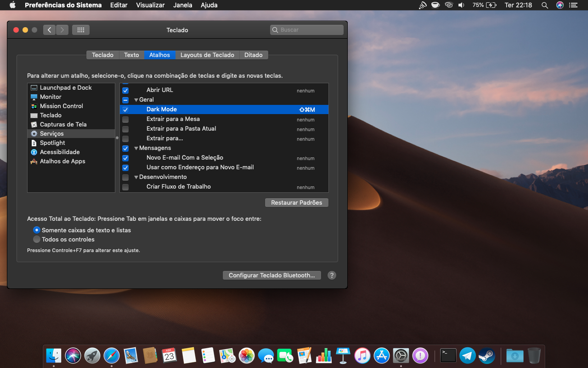The height and width of the screenshot is (368, 588).
Task: Uncheck the Abrir URL checkbox
Action: click(x=125, y=90)
